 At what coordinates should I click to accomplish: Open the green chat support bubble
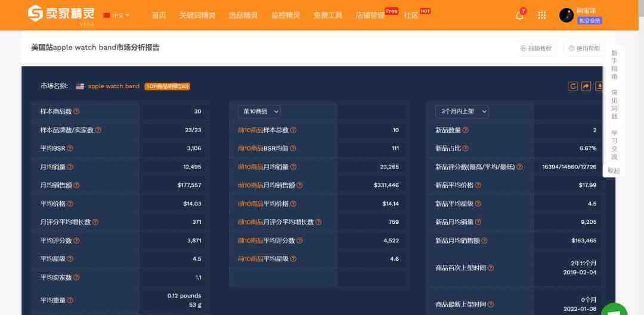615,310
